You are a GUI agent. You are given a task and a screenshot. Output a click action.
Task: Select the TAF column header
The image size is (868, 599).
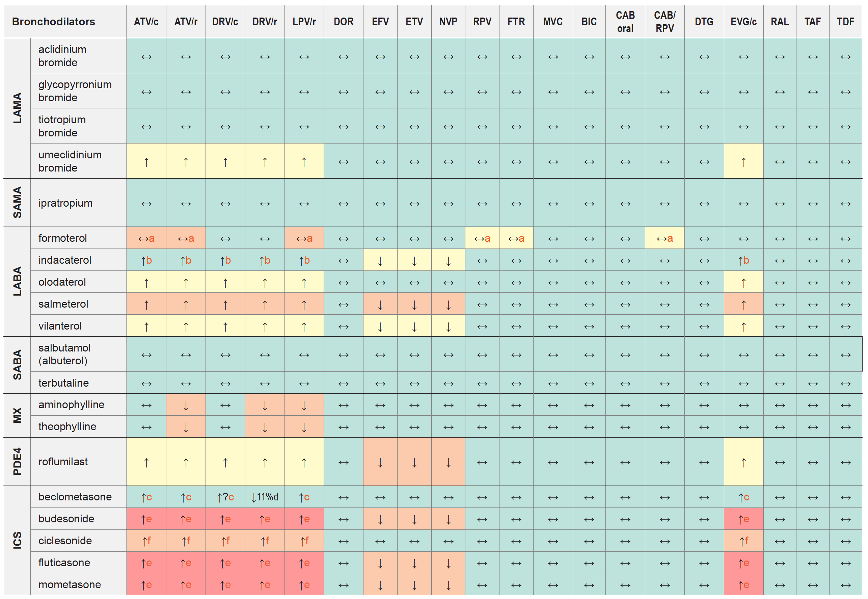pos(812,22)
